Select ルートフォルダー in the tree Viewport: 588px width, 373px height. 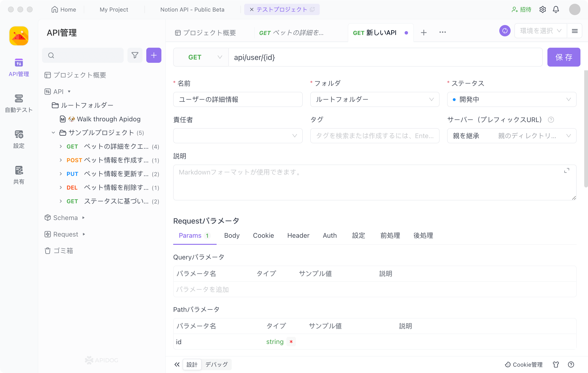[83, 105]
